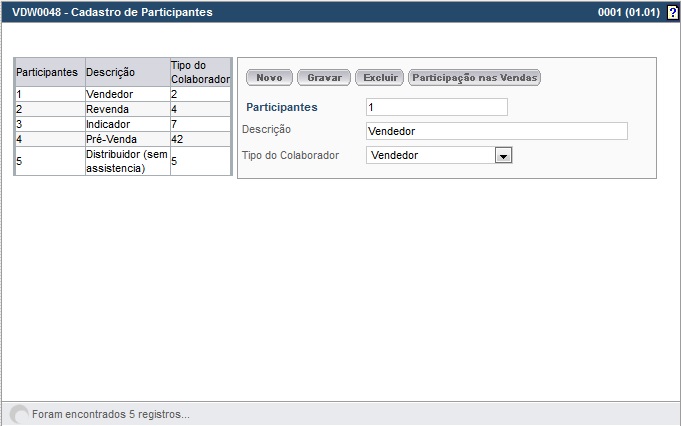Focus the Participantes input field
This screenshot has height=426, width=681.
(437, 107)
